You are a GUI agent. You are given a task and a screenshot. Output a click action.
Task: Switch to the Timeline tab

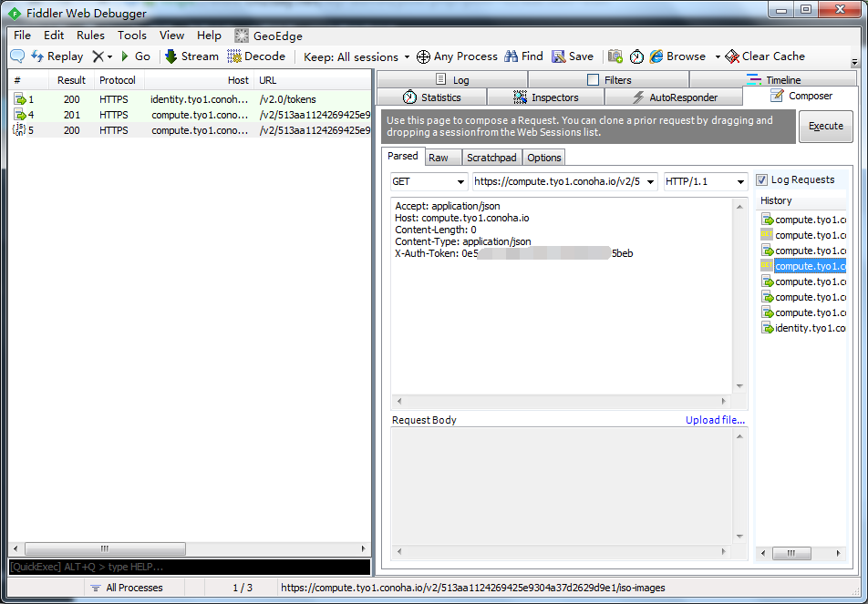pyautogui.click(x=773, y=79)
